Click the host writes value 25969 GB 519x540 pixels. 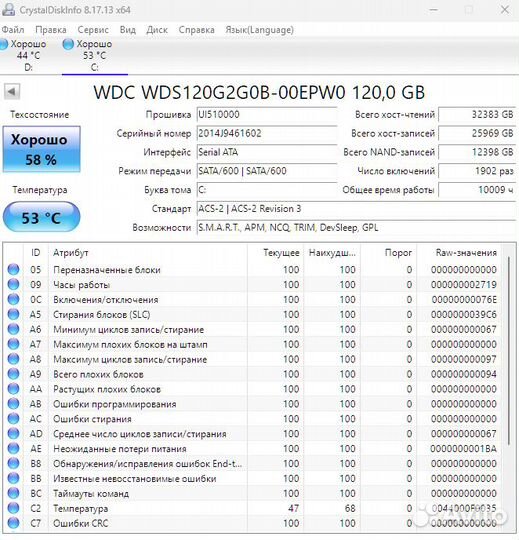(x=477, y=133)
